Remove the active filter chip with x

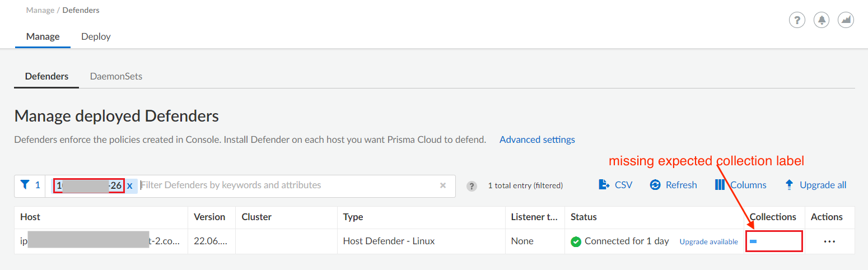(x=129, y=185)
